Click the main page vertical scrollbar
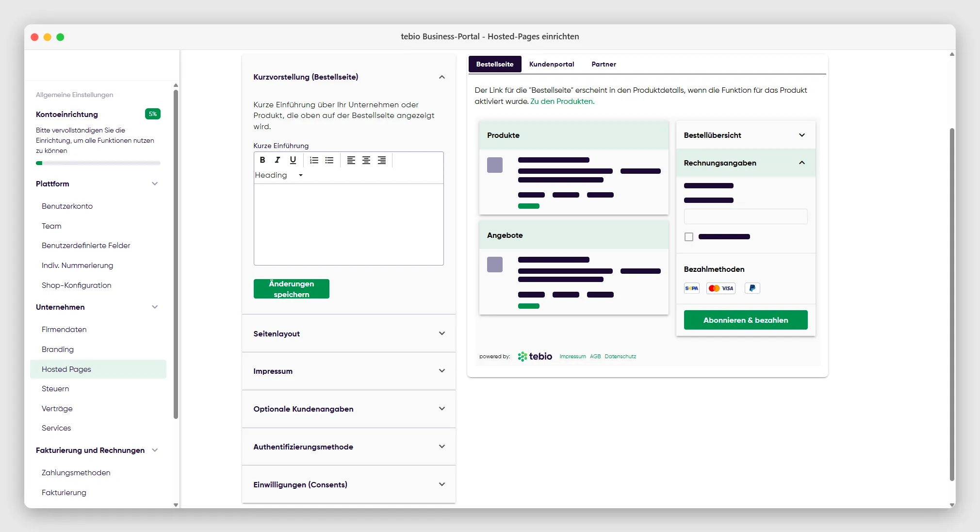 pos(952,304)
